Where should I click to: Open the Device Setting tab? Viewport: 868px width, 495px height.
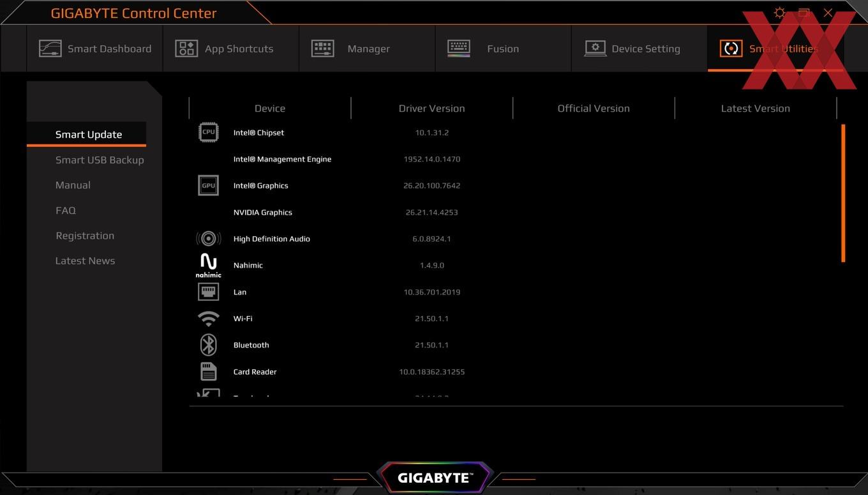(640, 49)
